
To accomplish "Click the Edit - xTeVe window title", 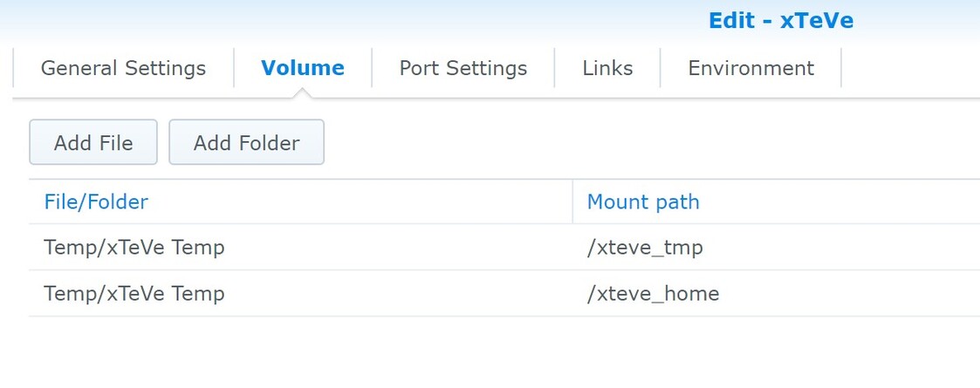I will pyautogui.click(x=780, y=21).
